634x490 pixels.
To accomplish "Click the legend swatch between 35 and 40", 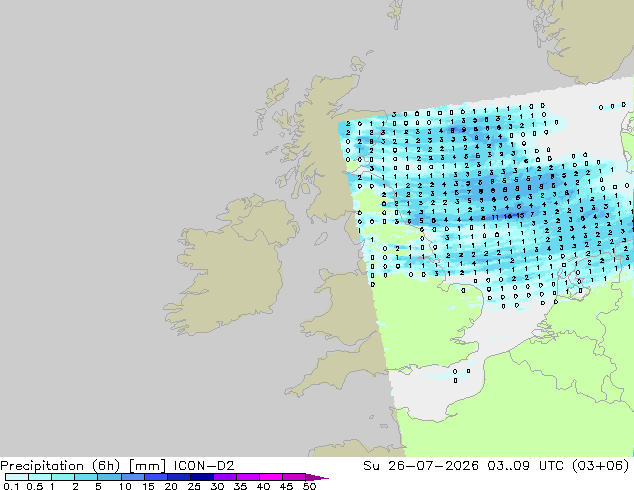I will coord(247,477).
